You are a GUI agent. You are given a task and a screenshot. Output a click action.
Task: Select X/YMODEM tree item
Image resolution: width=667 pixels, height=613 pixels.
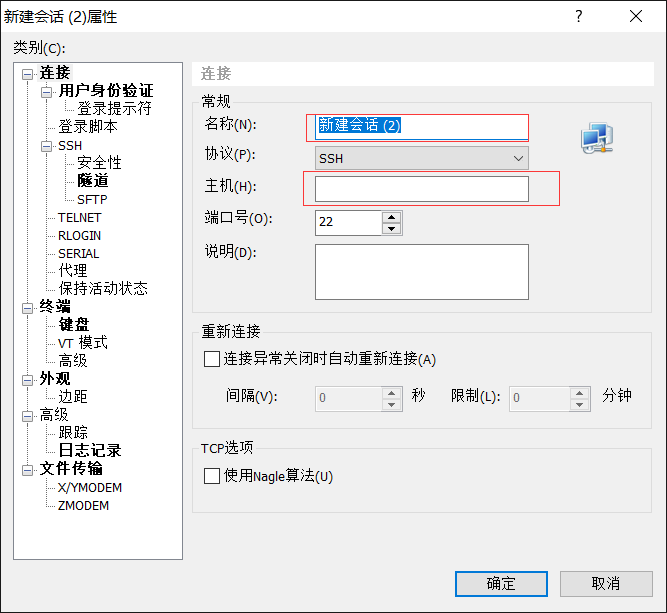point(90,488)
